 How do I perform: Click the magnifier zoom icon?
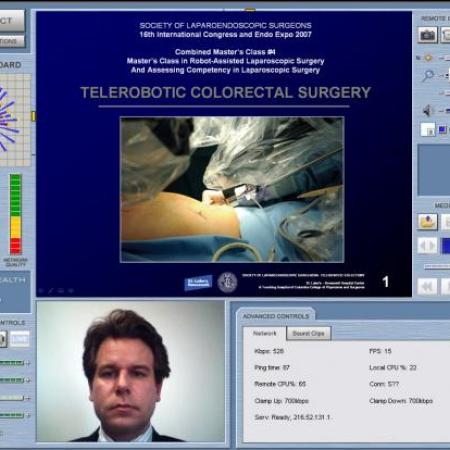point(428,76)
